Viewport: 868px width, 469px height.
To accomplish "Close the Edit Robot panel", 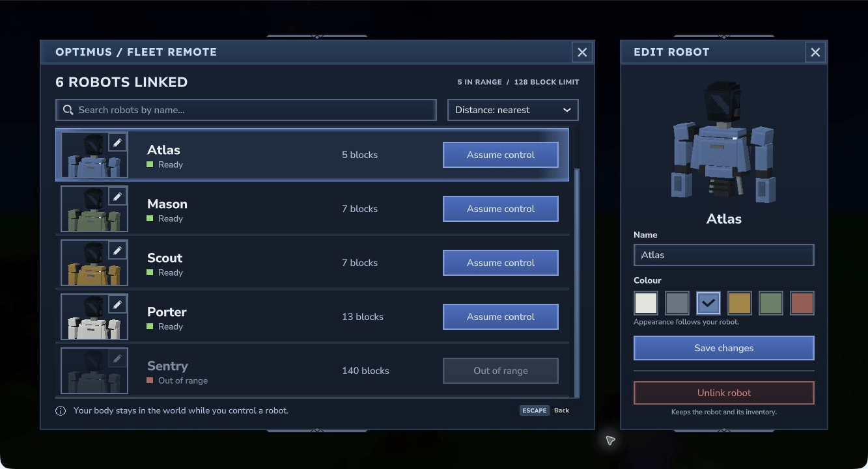I will (x=815, y=52).
